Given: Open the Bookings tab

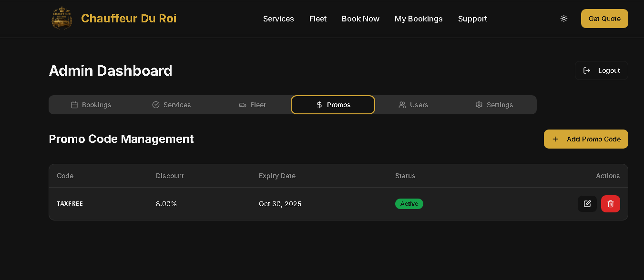Looking at the screenshot, I should [91, 105].
